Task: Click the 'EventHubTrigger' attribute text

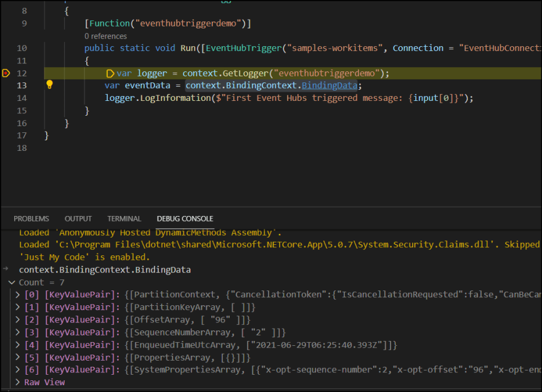Action: point(244,48)
